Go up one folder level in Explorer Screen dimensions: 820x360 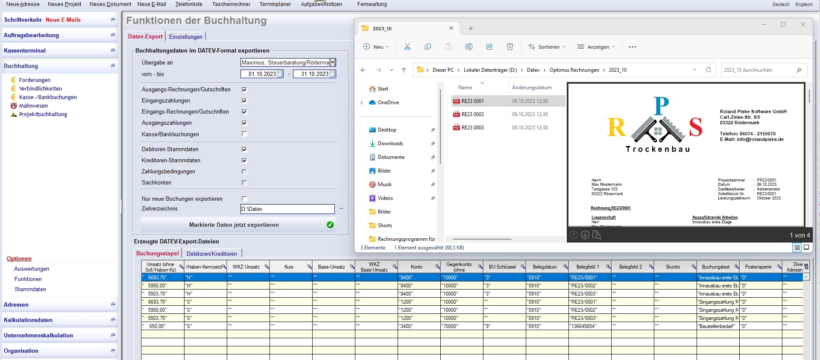click(403, 70)
